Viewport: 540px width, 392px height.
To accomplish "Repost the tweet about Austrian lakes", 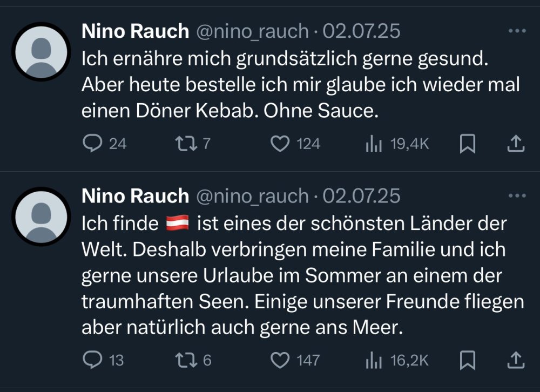I will click(186, 360).
